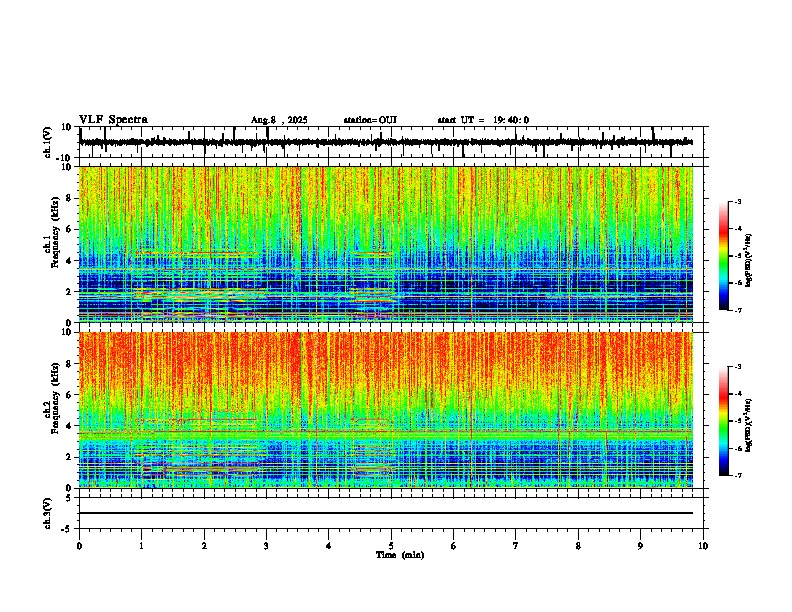
Task: Click the "station=OUI" header label
Action: point(370,120)
